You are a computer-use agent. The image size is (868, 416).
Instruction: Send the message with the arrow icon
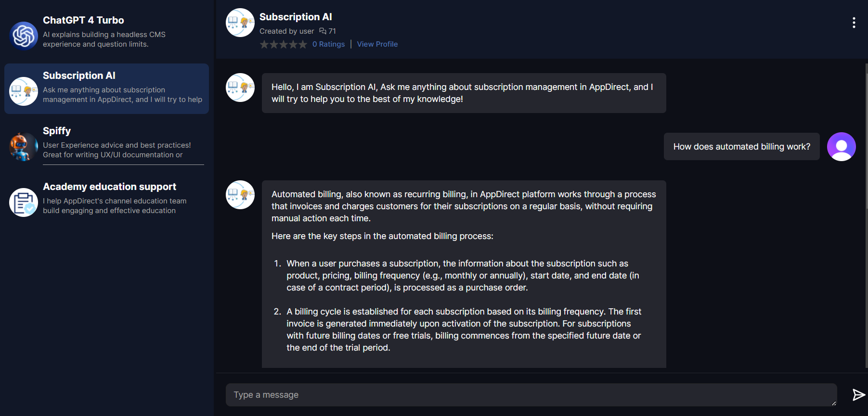pyautogui.click(x=858, y=395)
